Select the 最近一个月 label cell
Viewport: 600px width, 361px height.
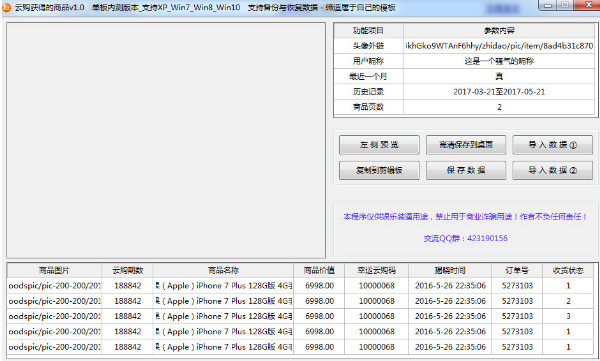(368, 77)
